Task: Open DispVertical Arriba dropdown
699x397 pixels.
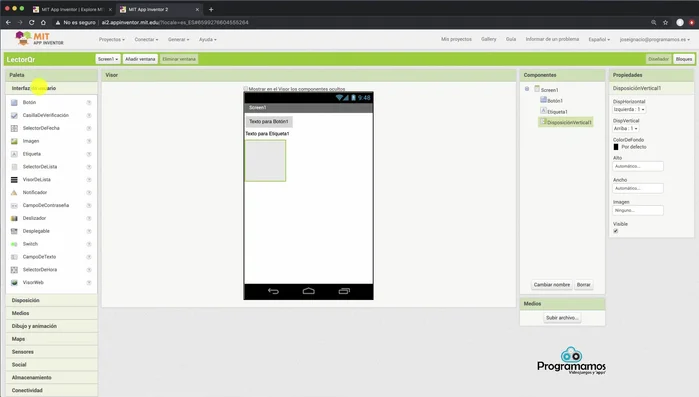Action: click(x=626, y=128)
